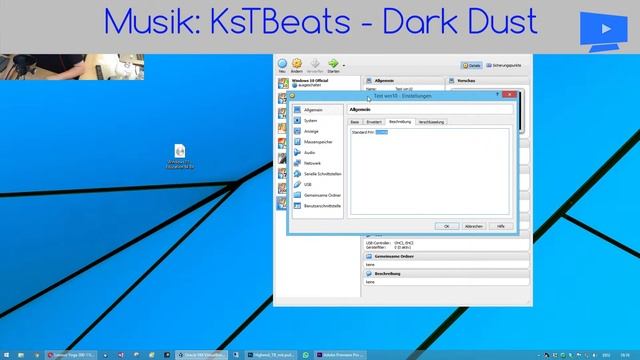
Task: Click the Abbrechen button
Action: pyautogui.click(x=474, y=226)
